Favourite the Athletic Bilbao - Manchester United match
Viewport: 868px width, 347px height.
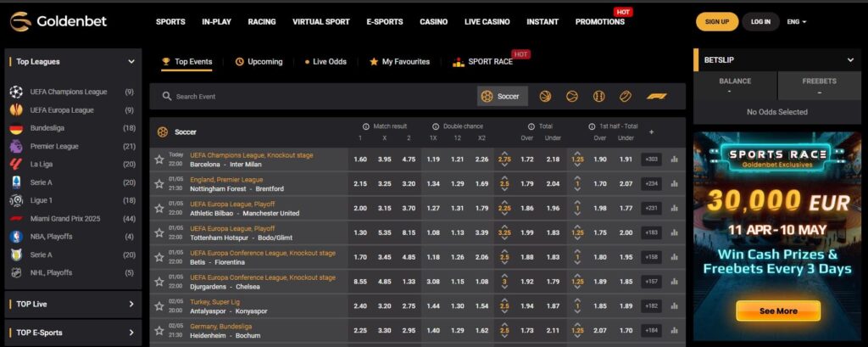159,209
